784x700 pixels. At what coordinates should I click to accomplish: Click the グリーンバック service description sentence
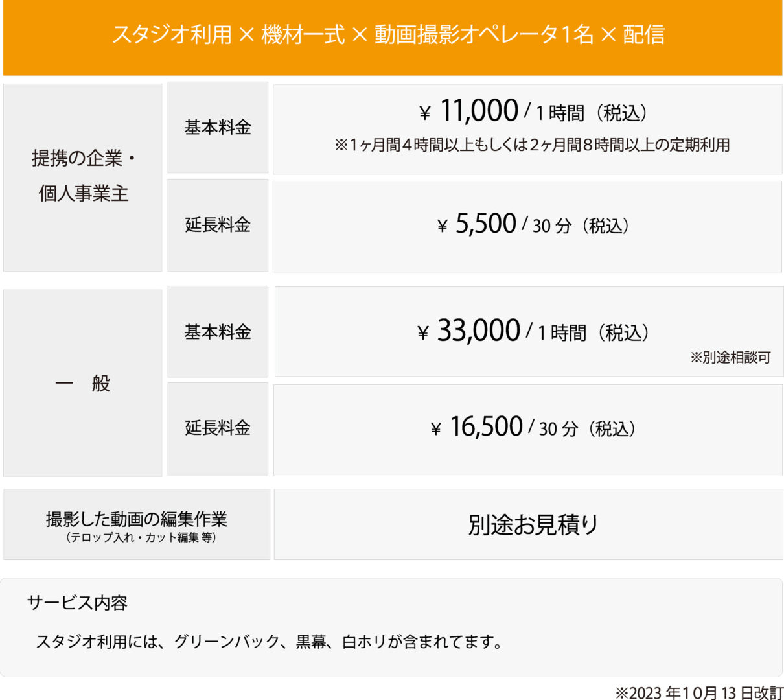click(x=269, y=642)
